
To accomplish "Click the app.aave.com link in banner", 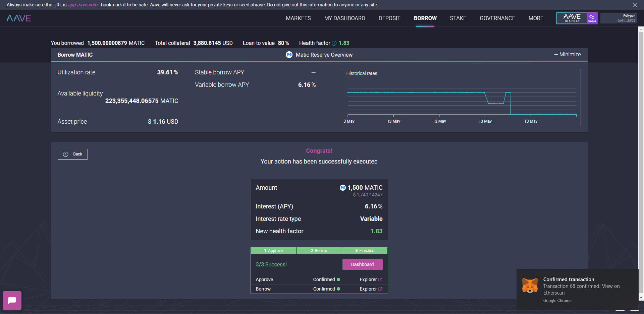I will click(83, 5).
